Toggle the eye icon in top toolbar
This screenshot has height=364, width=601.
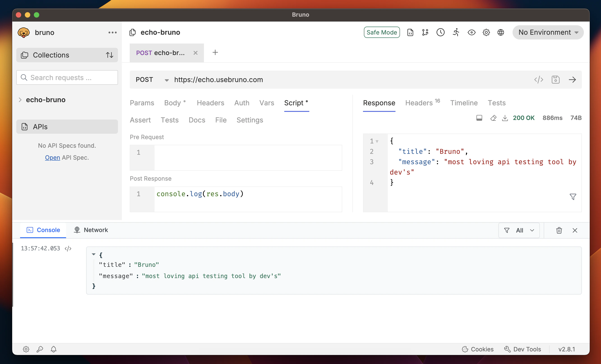pos(471,32)
